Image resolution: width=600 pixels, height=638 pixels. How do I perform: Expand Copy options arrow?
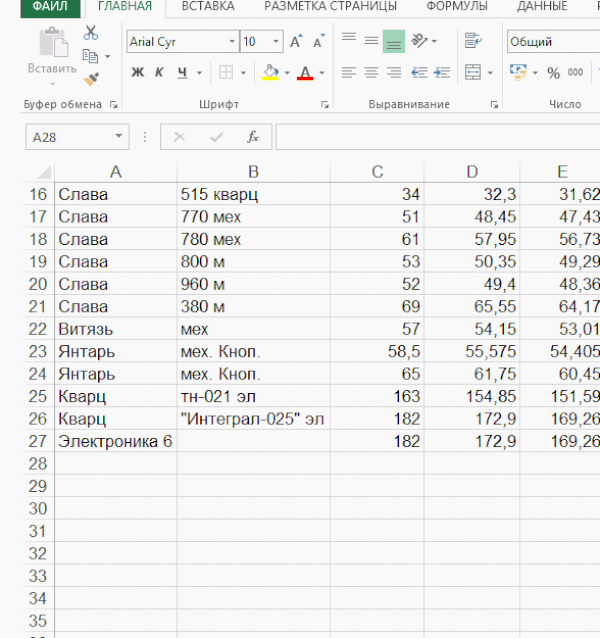point(107,56)
